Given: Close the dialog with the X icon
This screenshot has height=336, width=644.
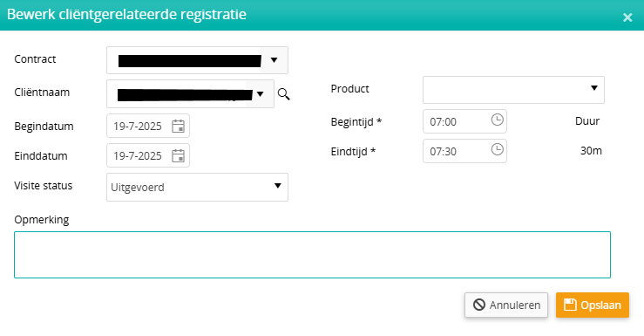Looking at the screenshot, I should (627, 17).
